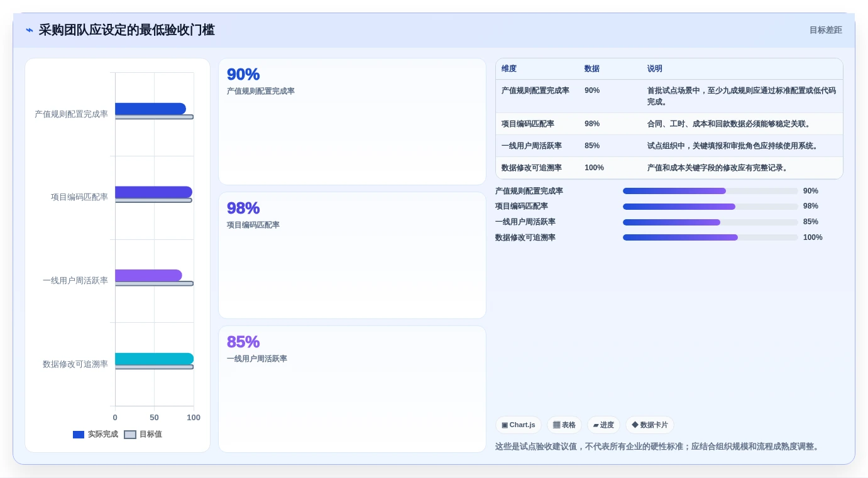
Task: Click the table cell 一线用户周活跃率
Action: [532, 146]
